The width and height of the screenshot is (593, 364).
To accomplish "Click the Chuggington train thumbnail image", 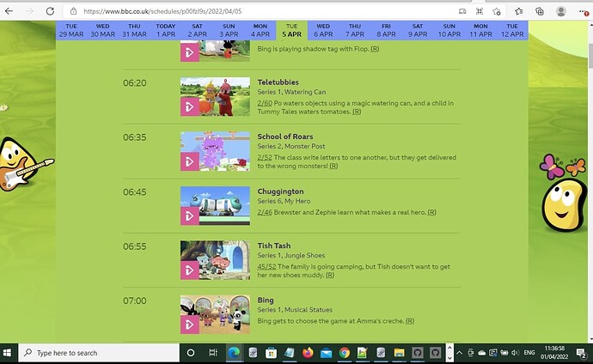I will point(215,206).
